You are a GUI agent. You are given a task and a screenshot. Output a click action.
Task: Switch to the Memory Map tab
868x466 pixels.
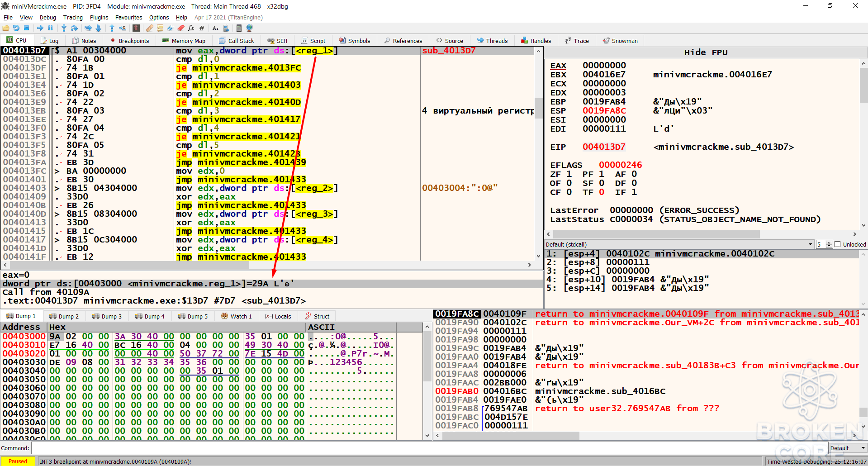[x=184, y=41]
